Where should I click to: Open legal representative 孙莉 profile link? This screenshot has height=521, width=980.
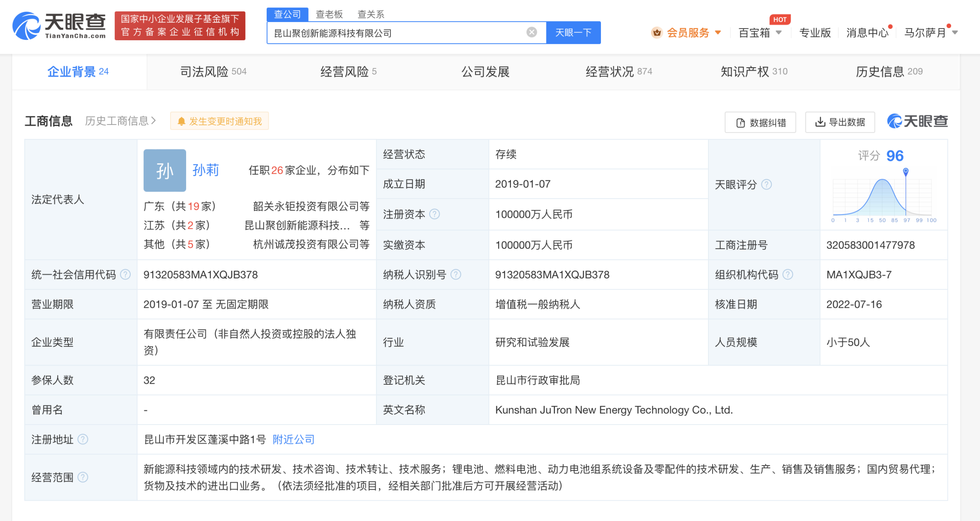click(x=206, y=170)
